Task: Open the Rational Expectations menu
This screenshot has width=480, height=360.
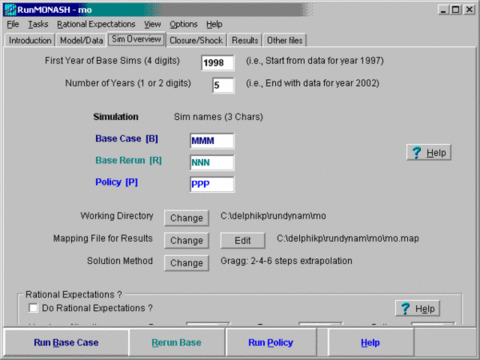Action: pyautogui.click(x=96, y=24)
